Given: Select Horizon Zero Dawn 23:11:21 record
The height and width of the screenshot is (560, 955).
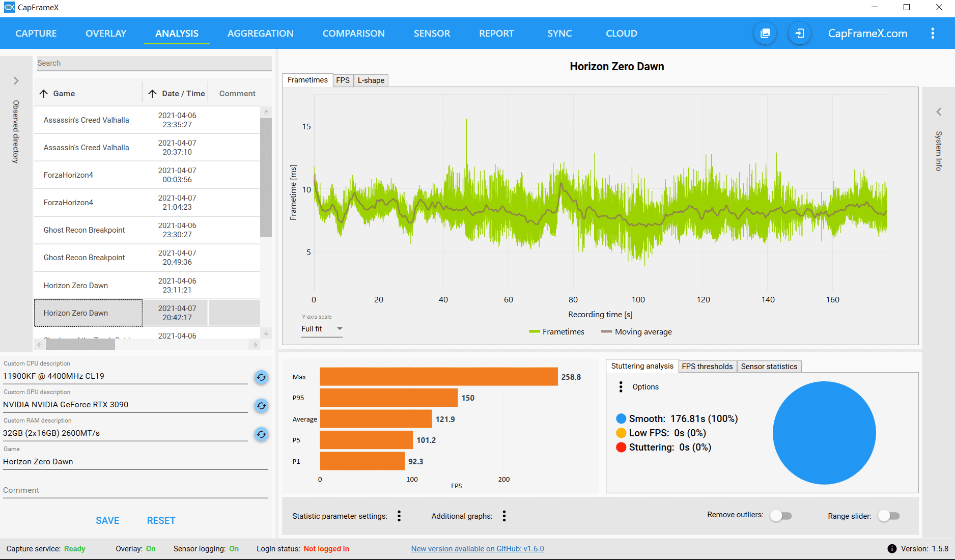Looking at the screenshot, I should (x=147, y=286).
